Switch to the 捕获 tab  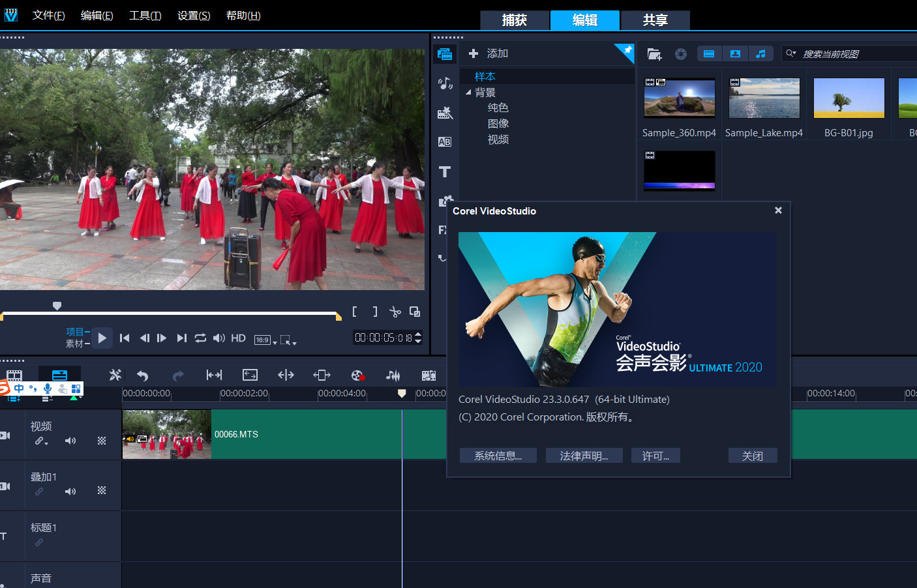(x=514, y=20)
